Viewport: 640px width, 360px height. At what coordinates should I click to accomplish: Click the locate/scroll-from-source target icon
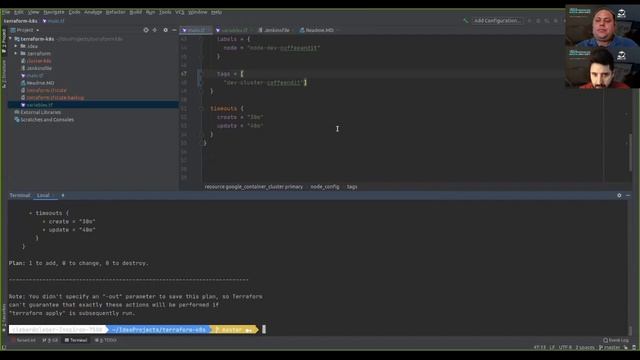point(146,30)
